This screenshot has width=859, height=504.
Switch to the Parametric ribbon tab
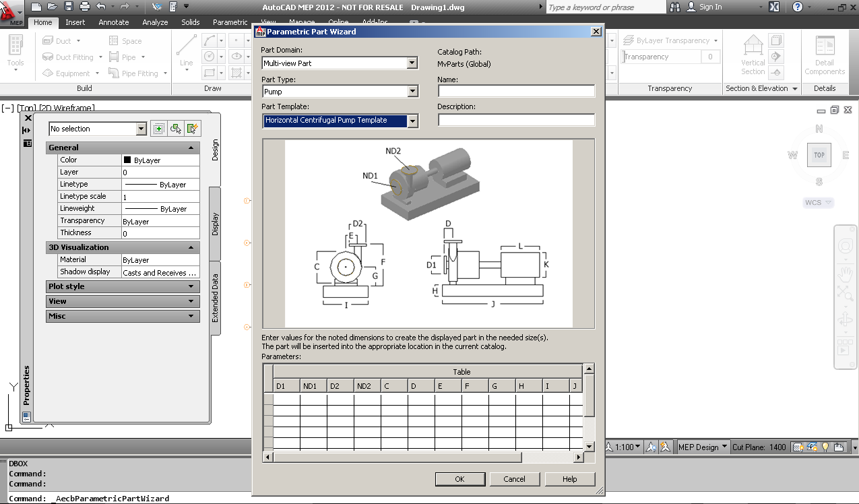[x=229, y=22]
